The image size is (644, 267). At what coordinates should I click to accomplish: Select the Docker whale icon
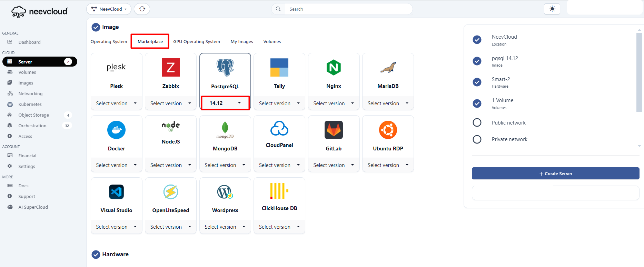116,130
